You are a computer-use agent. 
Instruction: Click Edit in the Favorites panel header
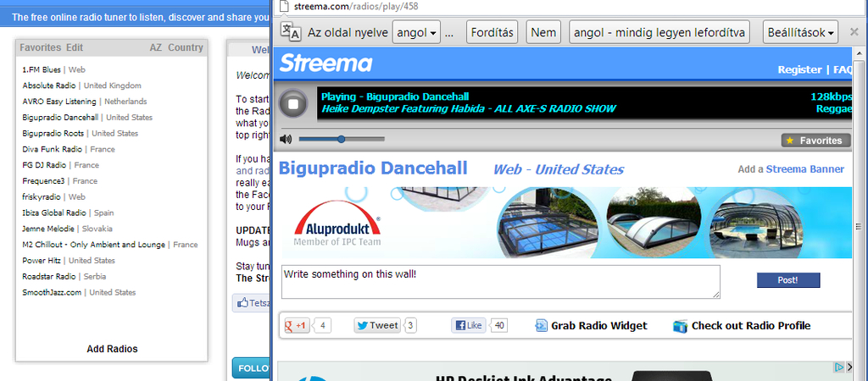(75, 47)
